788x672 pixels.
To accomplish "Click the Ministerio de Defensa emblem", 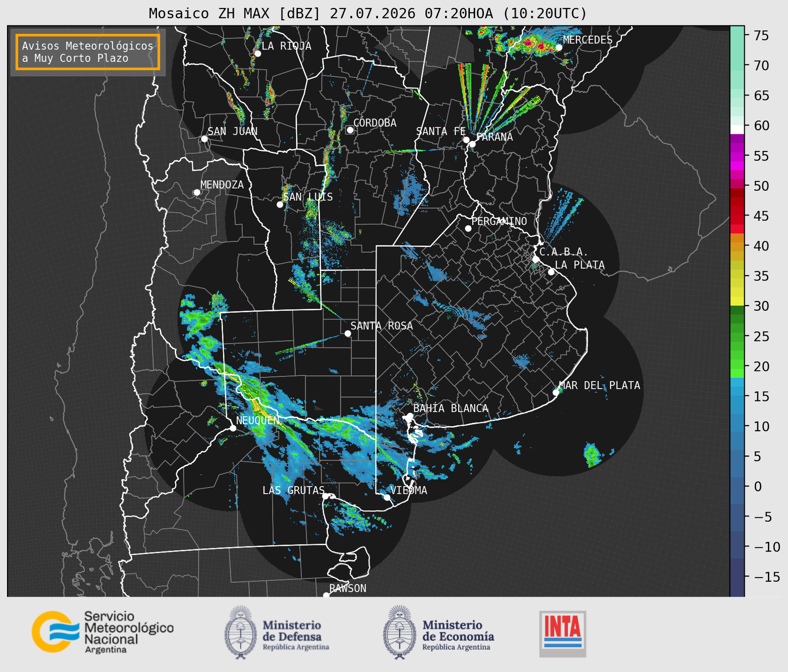I will [241, 632].
